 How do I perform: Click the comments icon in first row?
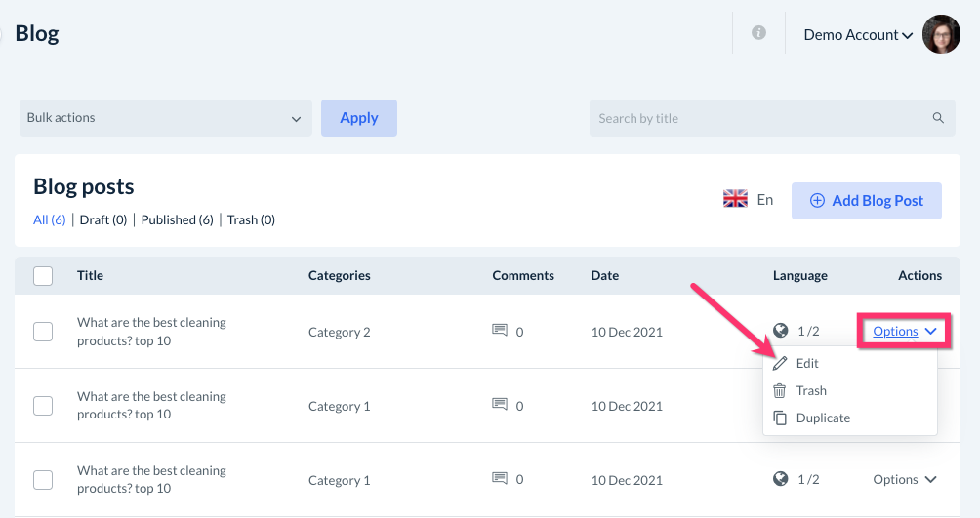tap(500, 331)
